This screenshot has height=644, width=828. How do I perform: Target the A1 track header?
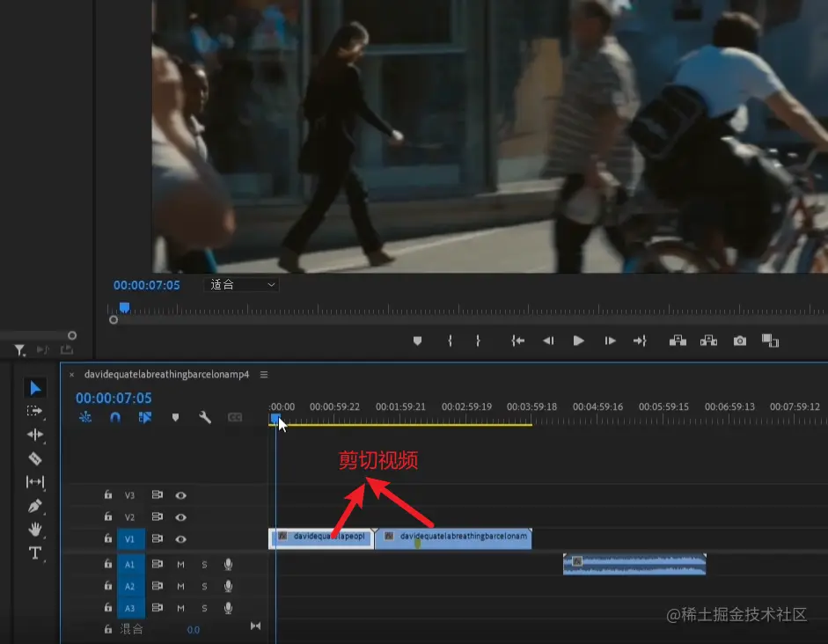pos(130,564)
